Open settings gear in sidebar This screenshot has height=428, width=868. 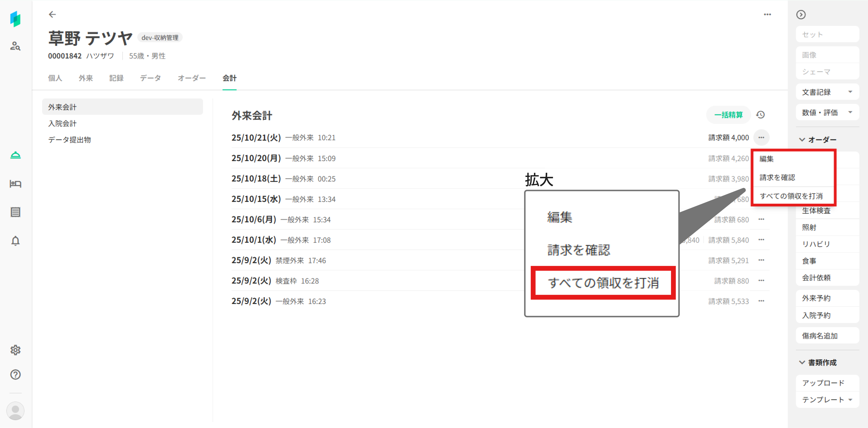click(x=15, y=350)
